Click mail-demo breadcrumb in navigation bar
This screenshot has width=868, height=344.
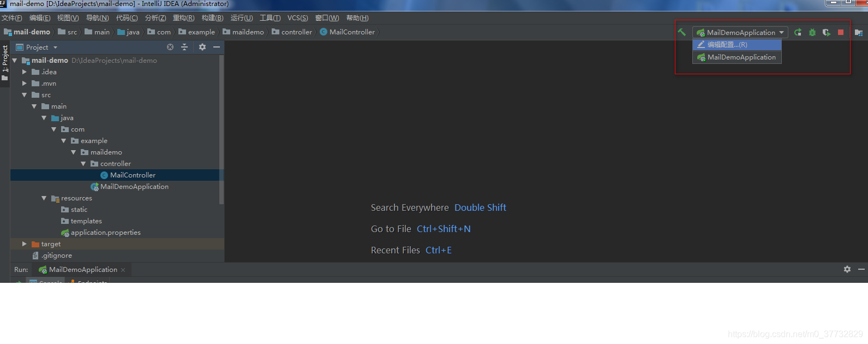(x=27, y=32)
